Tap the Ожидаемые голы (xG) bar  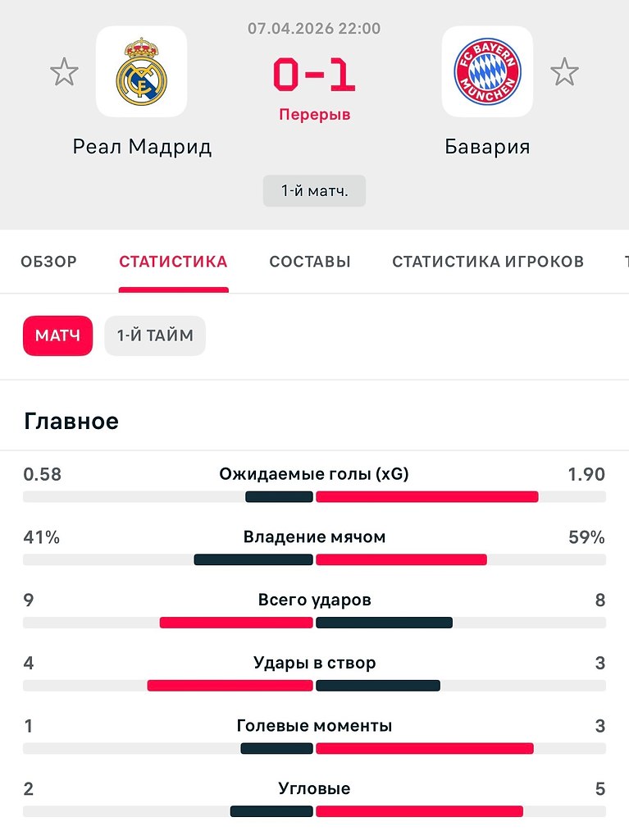[315, 496]
